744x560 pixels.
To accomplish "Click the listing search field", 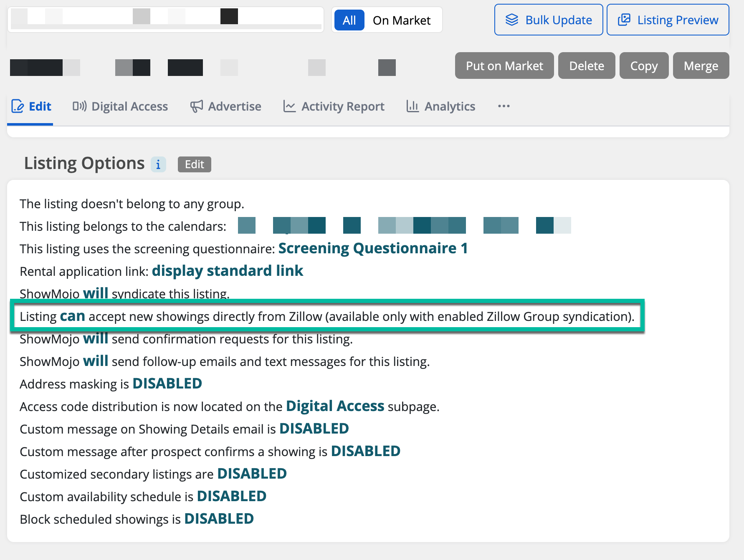I will [166, 20].
